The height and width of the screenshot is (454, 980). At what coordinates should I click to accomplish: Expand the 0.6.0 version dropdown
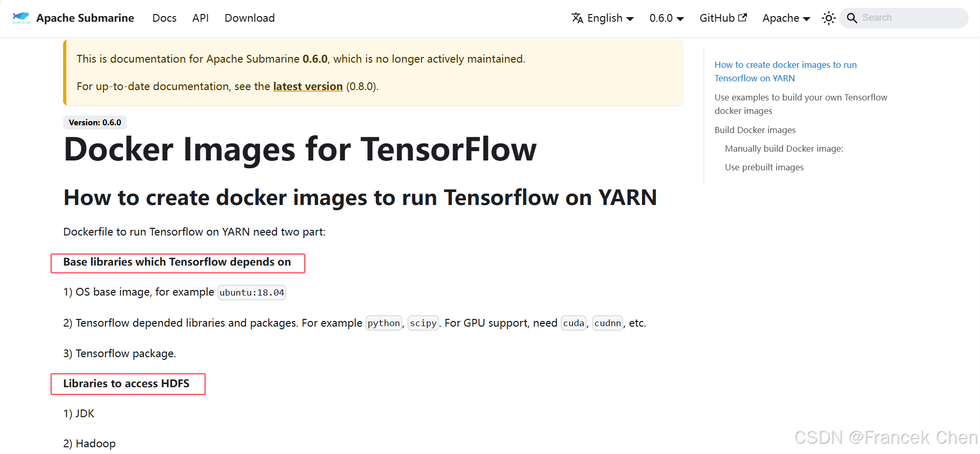point(666,18)
